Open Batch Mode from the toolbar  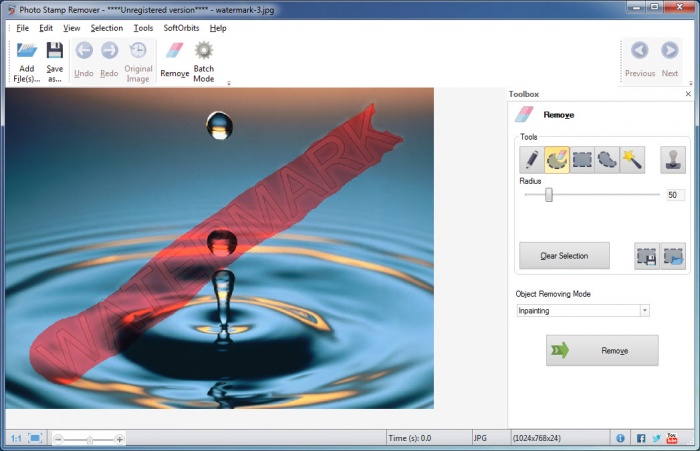point(204,61)
